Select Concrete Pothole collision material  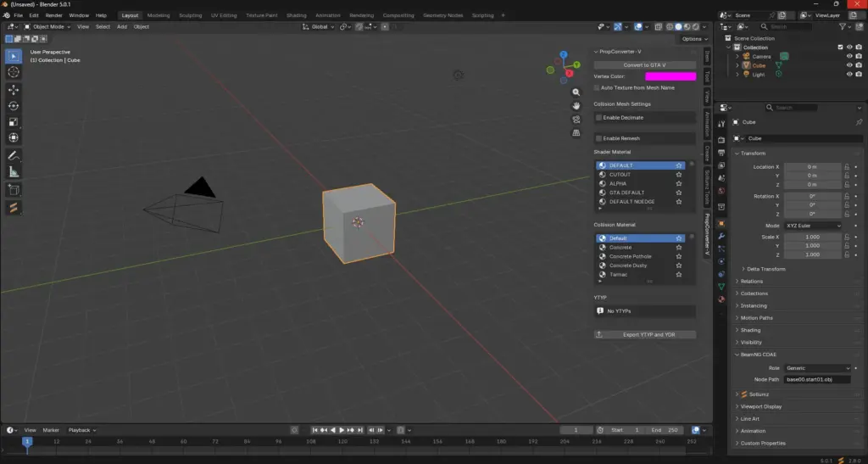(x=641, y=256)
